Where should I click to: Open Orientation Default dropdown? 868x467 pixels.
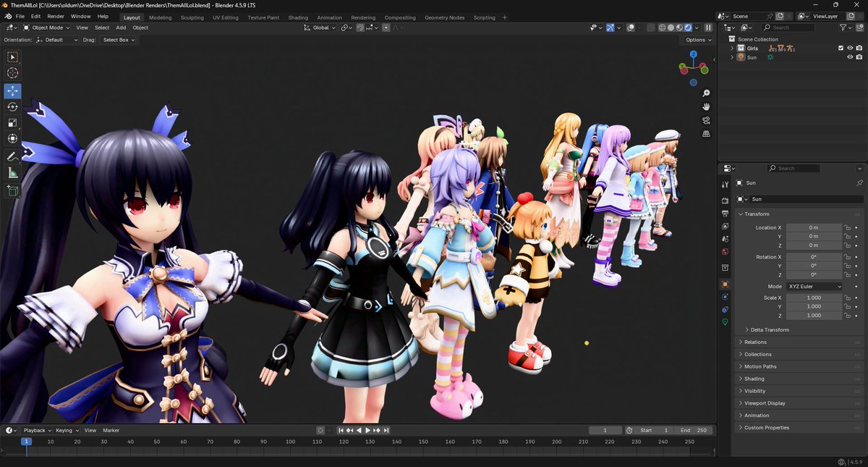tap(56, 40)
